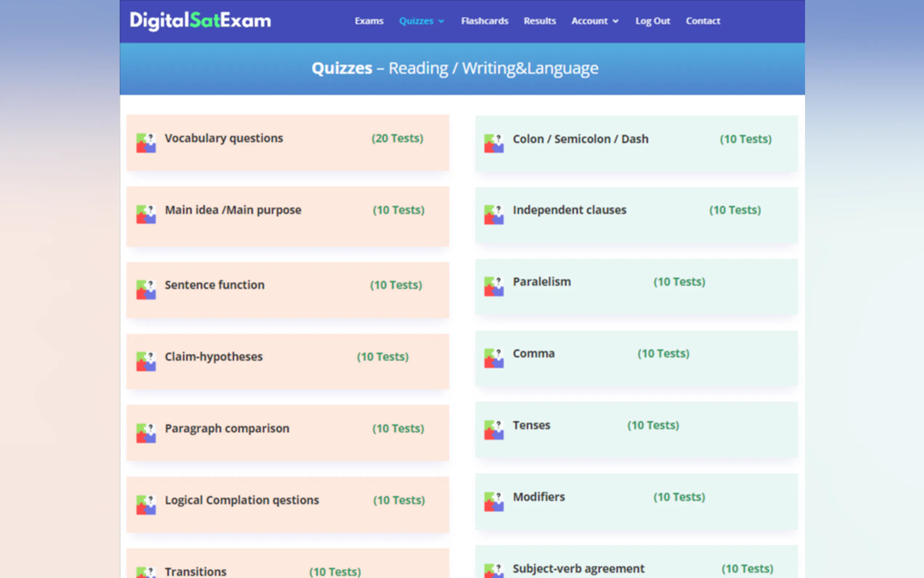The image size is (924, 578).
Task: Open Logical Complation qestions quizzes
Action: [x=242, y=500]
